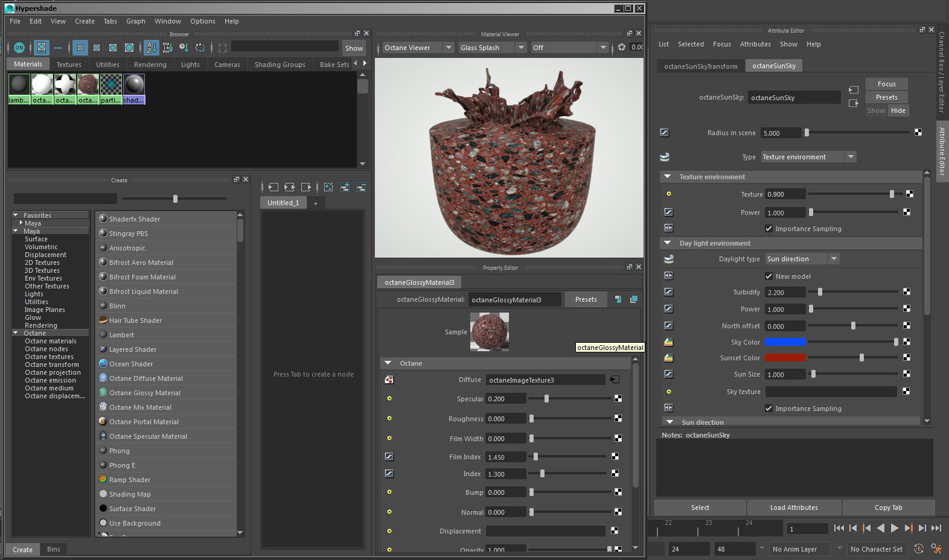Click Presets button in Attribute Editor

point(886,97)
